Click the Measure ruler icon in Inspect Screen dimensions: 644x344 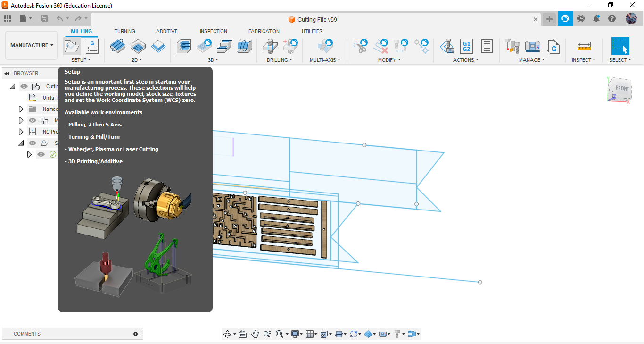pyautogui.click(x=584, y=46)
